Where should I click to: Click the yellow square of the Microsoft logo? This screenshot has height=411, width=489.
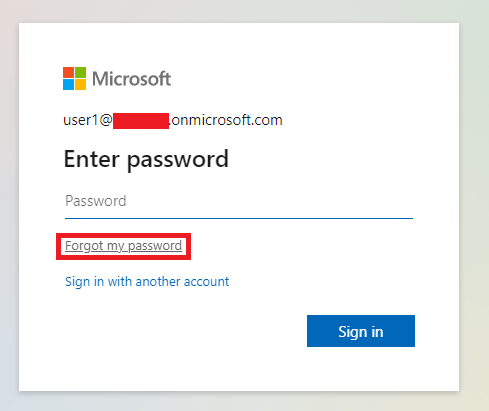click(x=80, y=84)
